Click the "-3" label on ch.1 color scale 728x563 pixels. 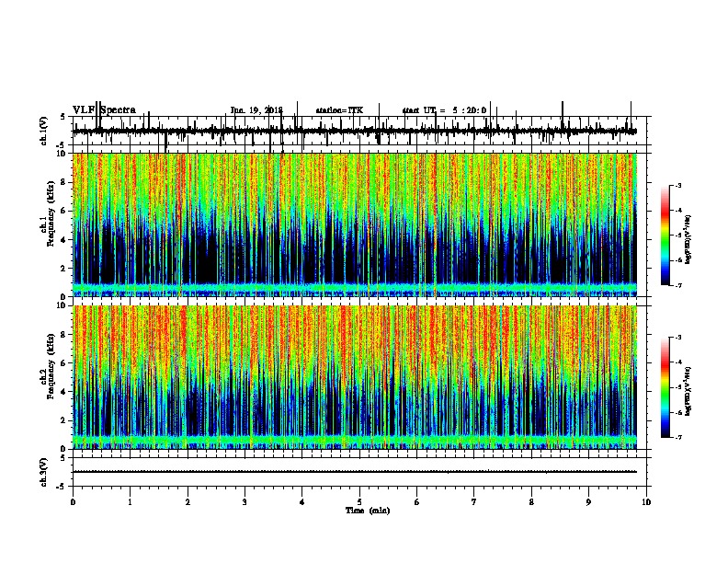pyautogui.click(x=678, y=185)
